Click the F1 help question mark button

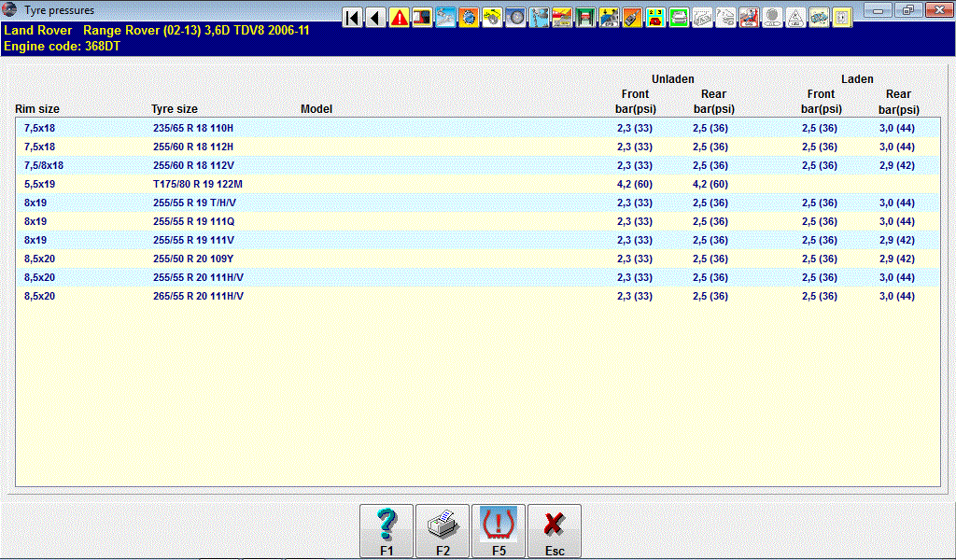tap(387, 532)
